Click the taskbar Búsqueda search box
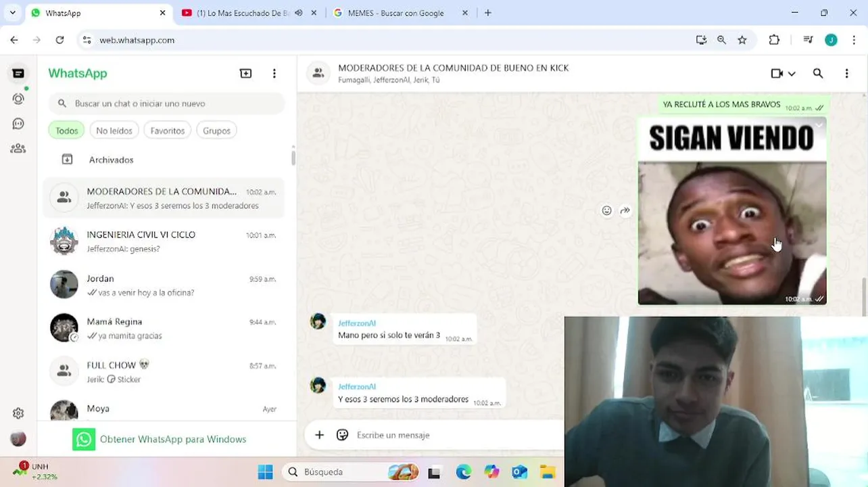The image size is (868, 487). 352,472
